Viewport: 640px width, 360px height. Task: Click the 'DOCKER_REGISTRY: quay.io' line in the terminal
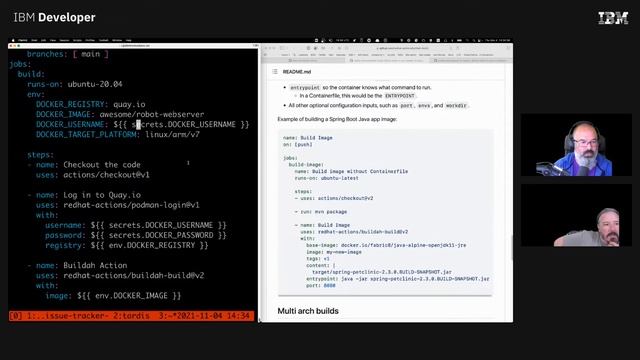[91, 104]
